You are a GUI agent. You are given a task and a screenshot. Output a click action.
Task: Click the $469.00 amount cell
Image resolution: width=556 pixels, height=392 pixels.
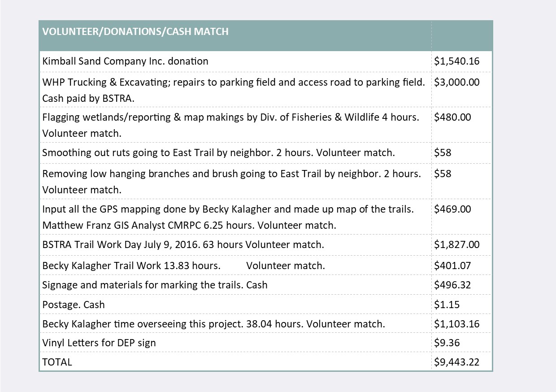click(x=452, y=209)
